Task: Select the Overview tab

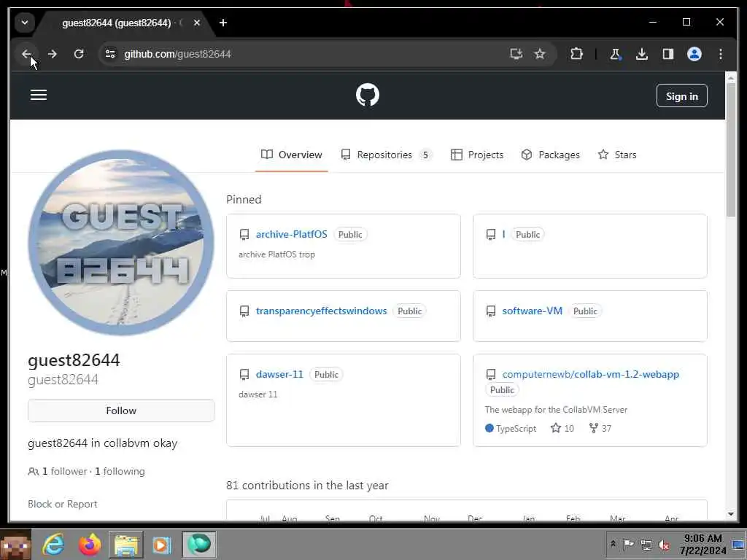Action: pyautogui.click(x=292, y=155)
